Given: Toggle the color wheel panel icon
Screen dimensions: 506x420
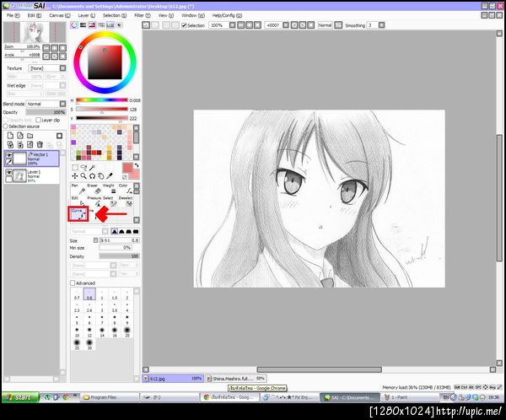Looking at the screenshot, I should click(74, 24).
